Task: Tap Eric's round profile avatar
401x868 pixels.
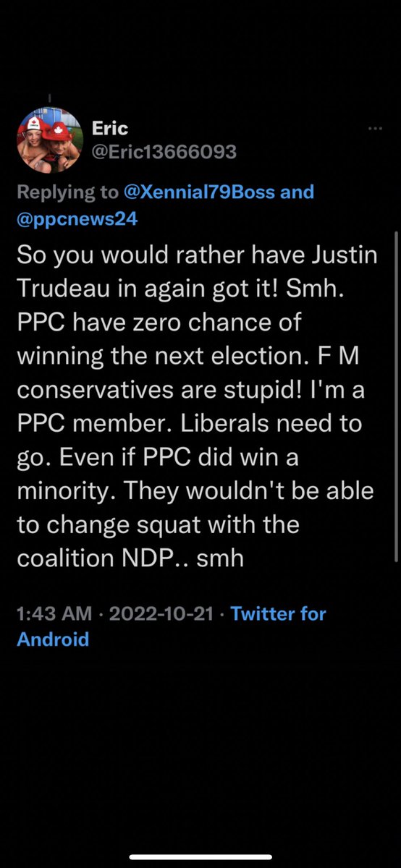Action: click(x=51, y=141)
